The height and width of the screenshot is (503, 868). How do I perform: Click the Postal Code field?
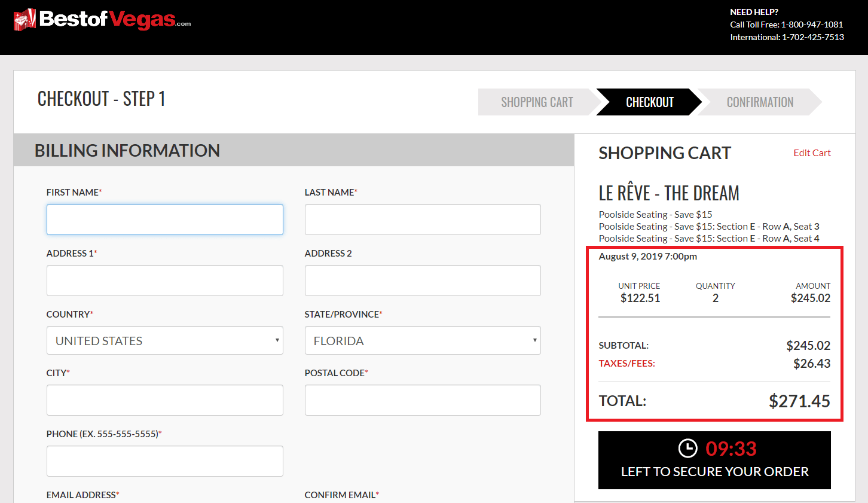click(422, 400)
